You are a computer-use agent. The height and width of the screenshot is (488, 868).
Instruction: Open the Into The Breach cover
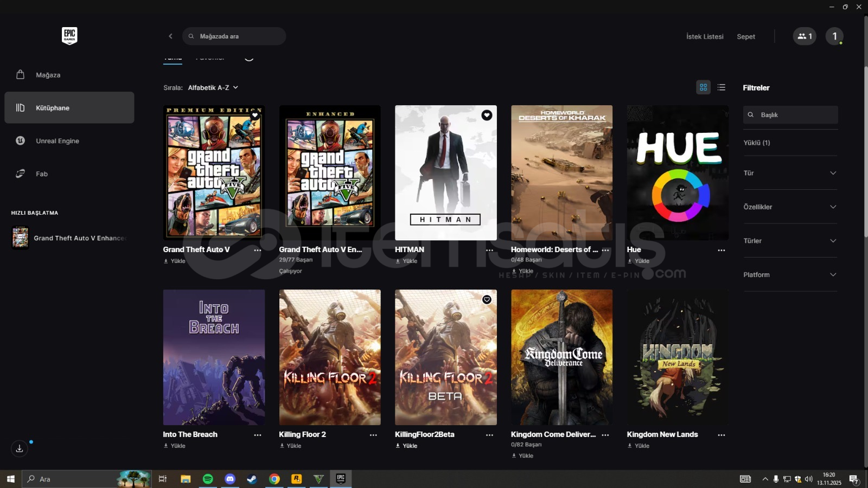[x=214, y=357]
